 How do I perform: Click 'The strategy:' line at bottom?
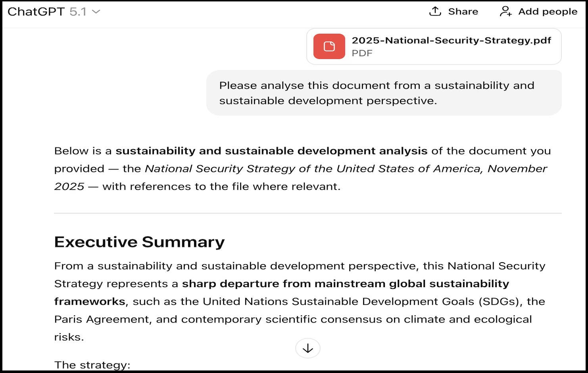92,365
